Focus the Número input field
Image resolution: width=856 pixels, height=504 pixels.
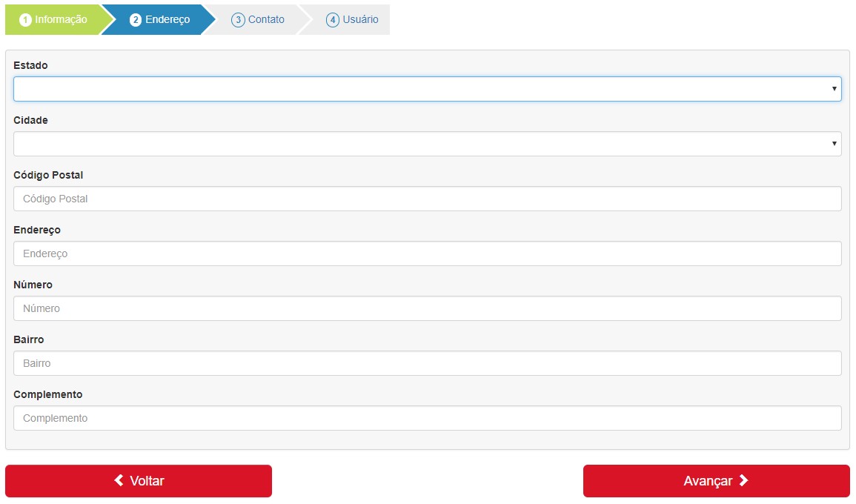(428, 308)
